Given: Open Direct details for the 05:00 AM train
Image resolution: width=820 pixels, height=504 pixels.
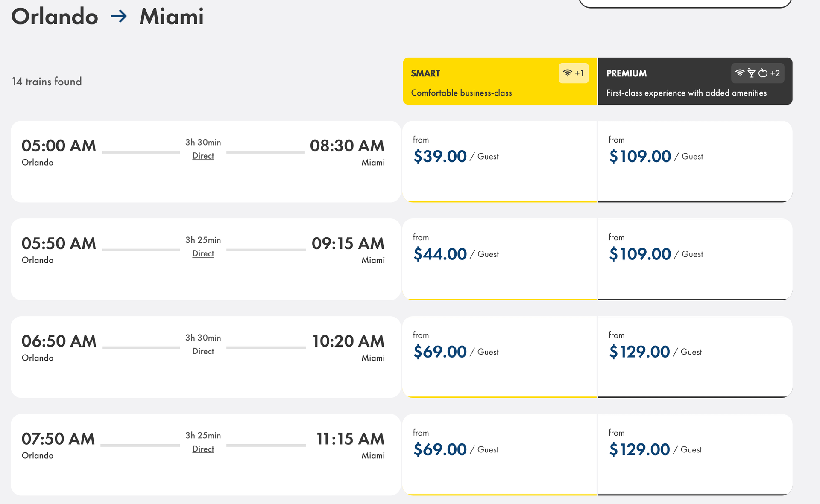Looking at the screenshot, I should pyautogui.click(x=203, y=156).
